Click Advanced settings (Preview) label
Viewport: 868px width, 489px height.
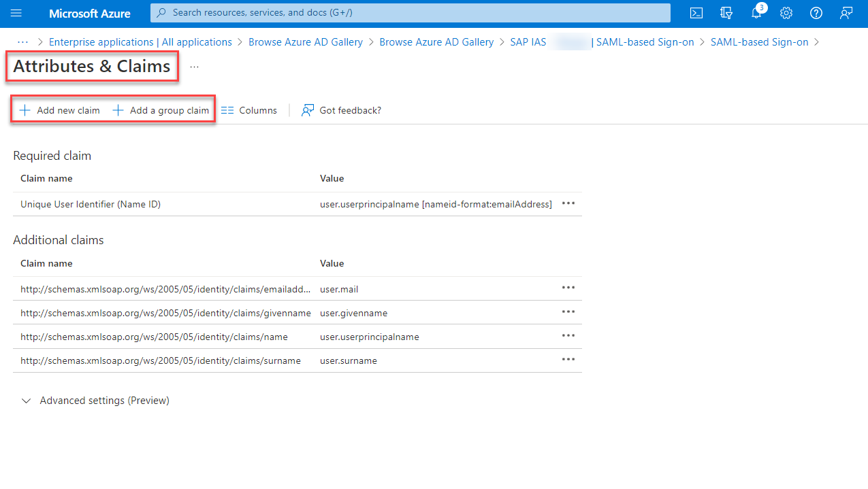[105, 401]
